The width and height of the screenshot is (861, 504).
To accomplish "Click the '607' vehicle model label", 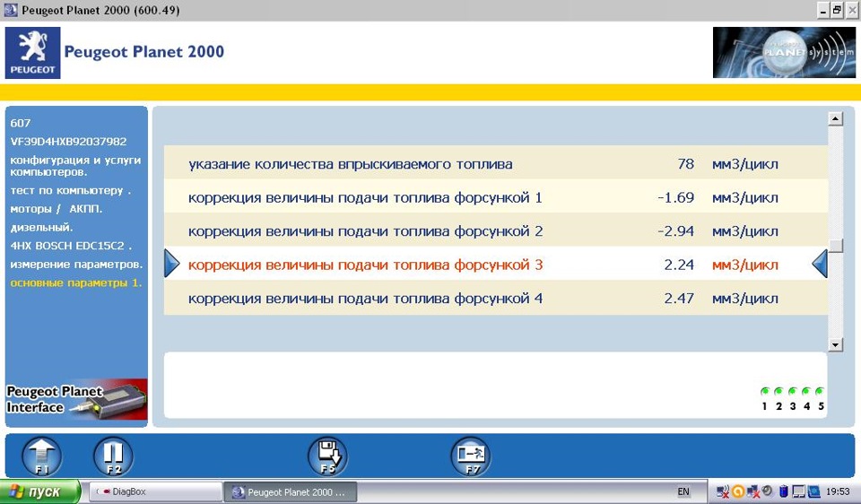I will (21, 123).
